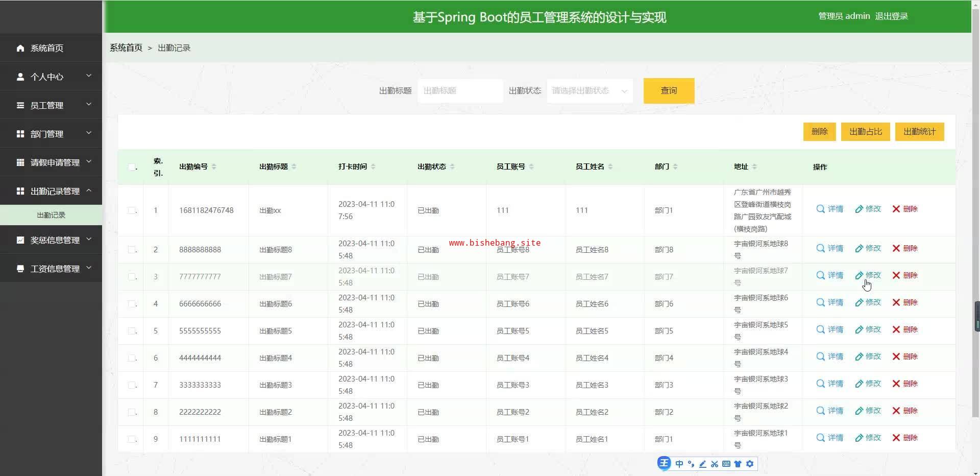Open 工资信息管理 in the sidebar

51,269
